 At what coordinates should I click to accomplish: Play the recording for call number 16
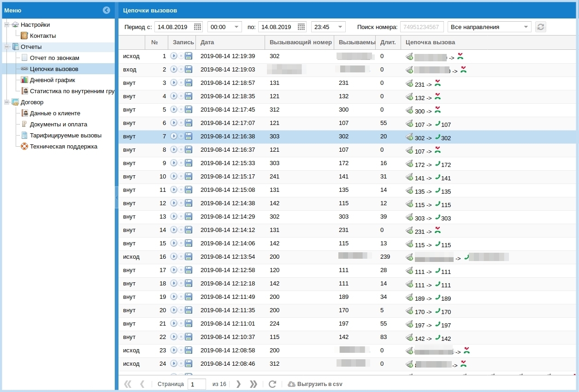[174, 256]
